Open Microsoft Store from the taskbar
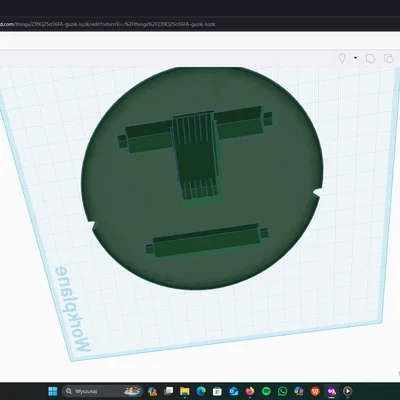 pos(217,391)
